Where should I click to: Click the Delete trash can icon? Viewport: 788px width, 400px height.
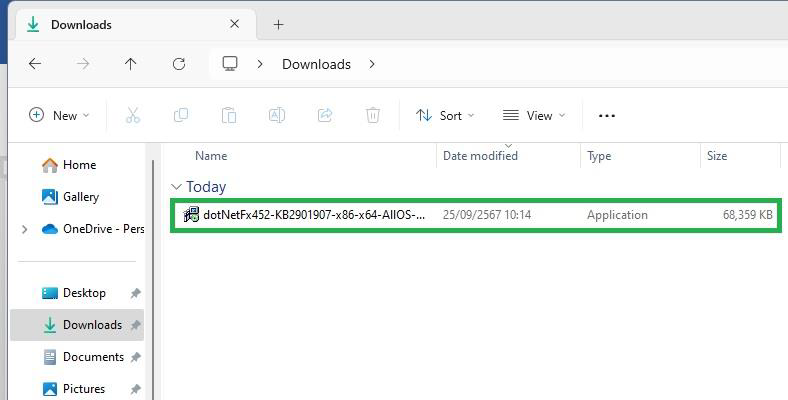click(373, 116)
